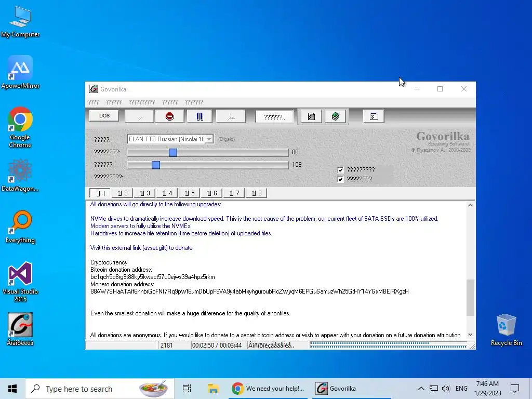This screenshot has height=399, width=532.
Task: Click the playback progress bar in status bar
Action: [389, 345]
